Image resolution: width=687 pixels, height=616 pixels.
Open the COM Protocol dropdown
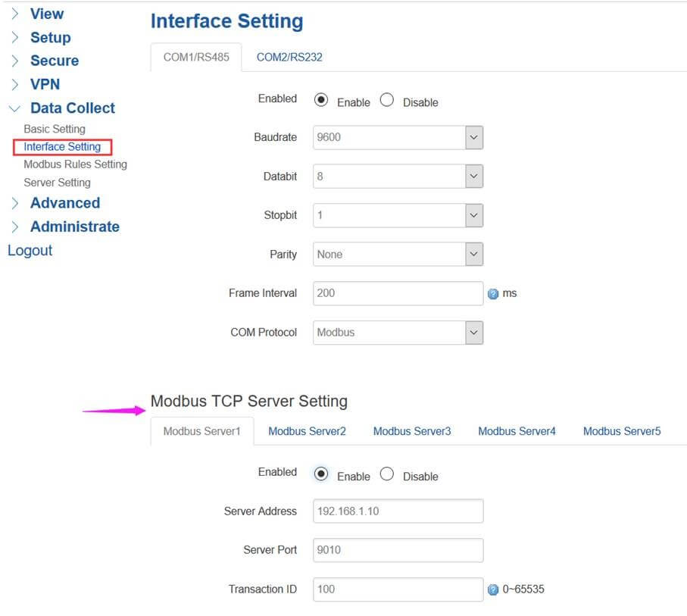click(x=473, y=332)
